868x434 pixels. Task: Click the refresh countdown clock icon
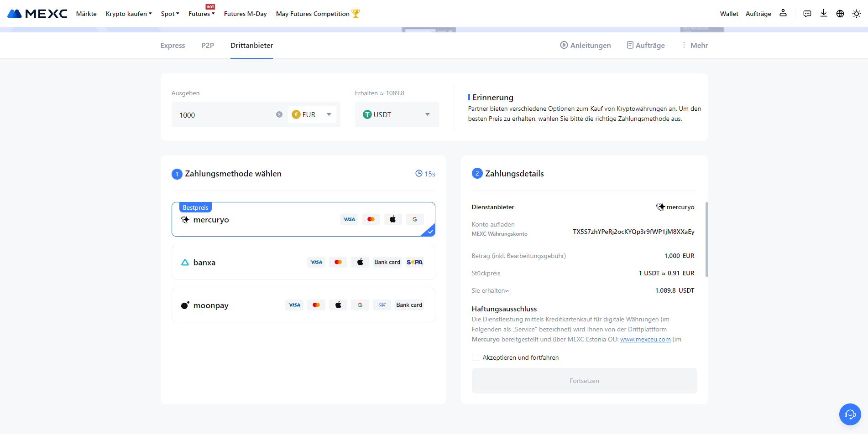[419, 173]
